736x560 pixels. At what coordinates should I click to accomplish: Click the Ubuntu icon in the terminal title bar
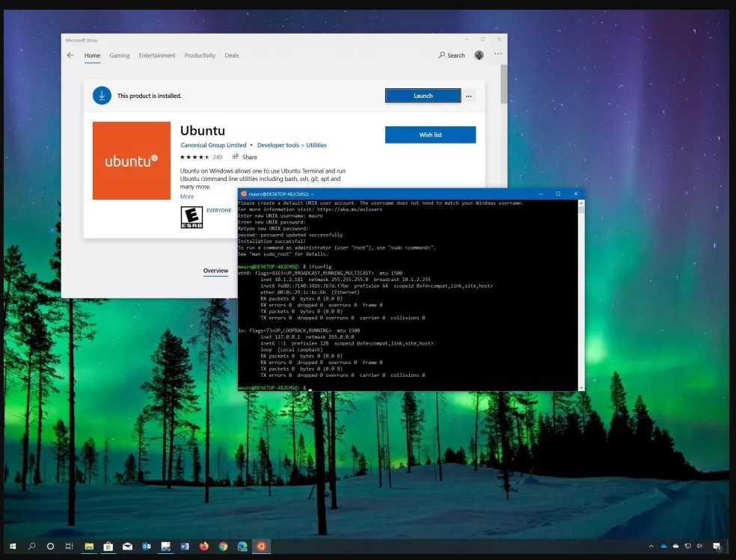click(x=244, y=194)
